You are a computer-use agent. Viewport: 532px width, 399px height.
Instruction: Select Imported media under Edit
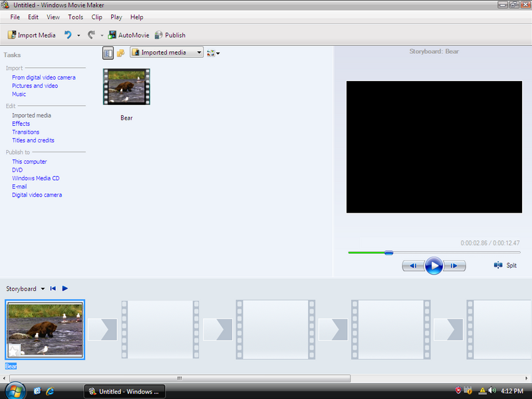coord(31,115)
